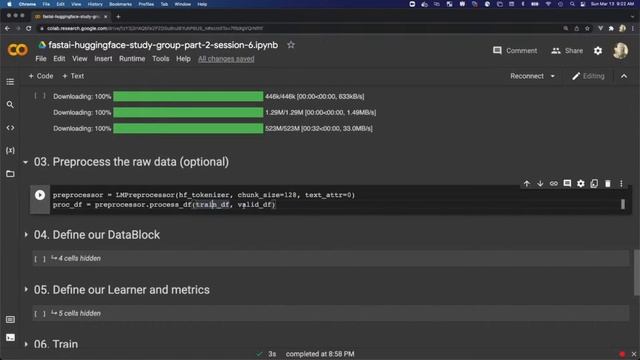Image resolution: width=640 pixels, height=360 pixels.
Task: Select the notebook browser tab
Action: [71, 17]
